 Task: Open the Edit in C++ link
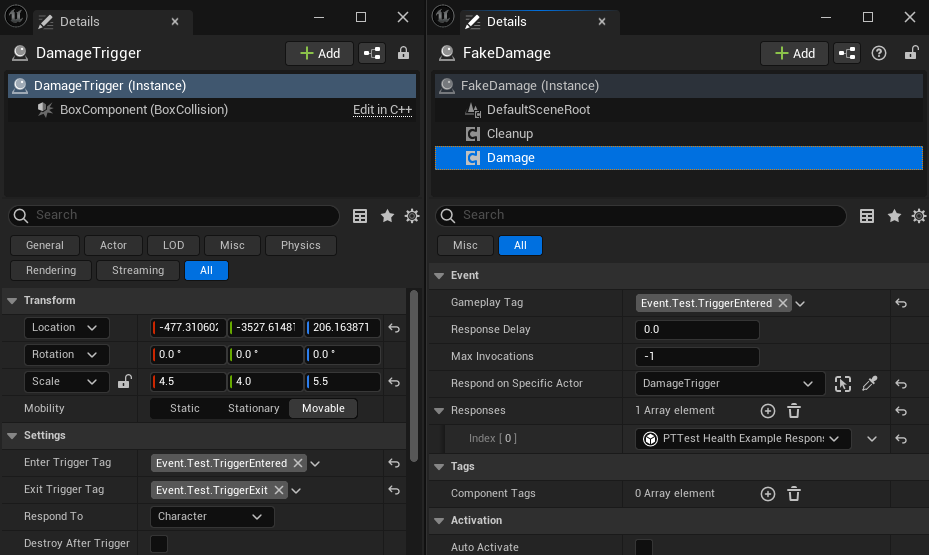coord(382,110)
